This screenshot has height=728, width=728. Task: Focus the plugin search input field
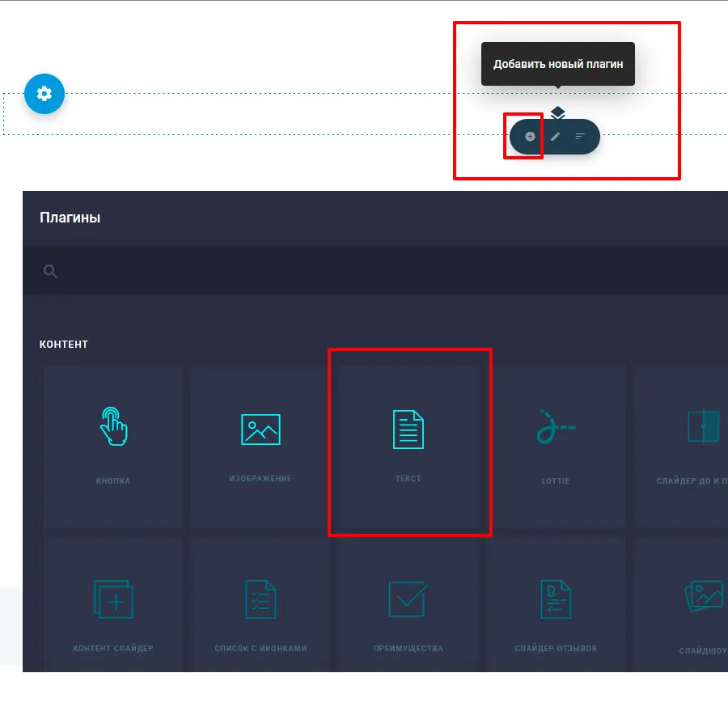[x=388, y=272]
